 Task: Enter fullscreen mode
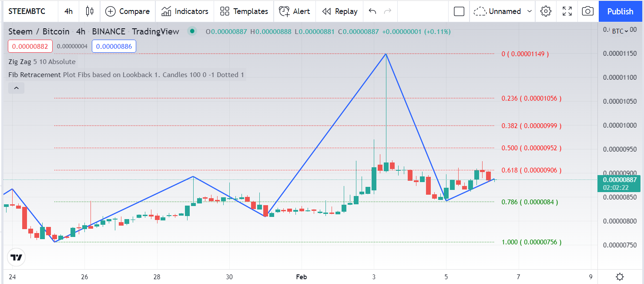click(x=567, y=11)
